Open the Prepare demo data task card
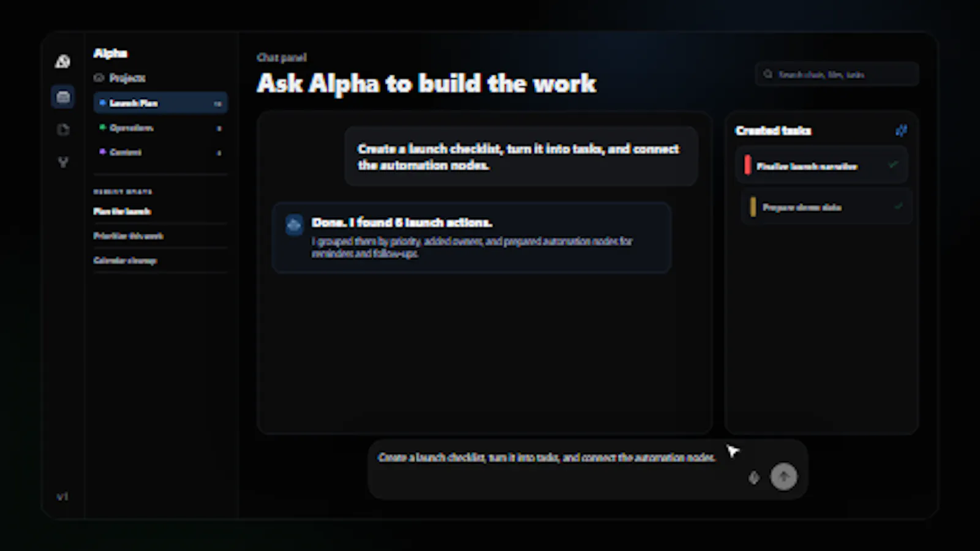 coord(827,207)
